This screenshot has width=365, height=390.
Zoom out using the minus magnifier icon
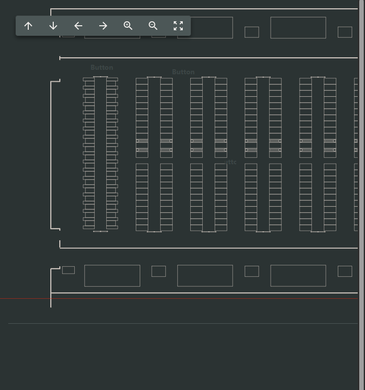tap(153, 26)
